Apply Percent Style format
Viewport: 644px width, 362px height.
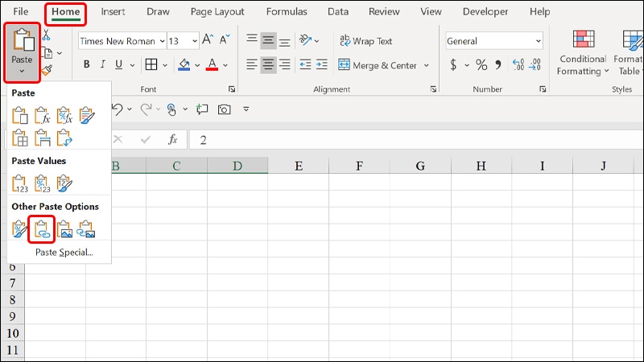click(x=481, y=65)
